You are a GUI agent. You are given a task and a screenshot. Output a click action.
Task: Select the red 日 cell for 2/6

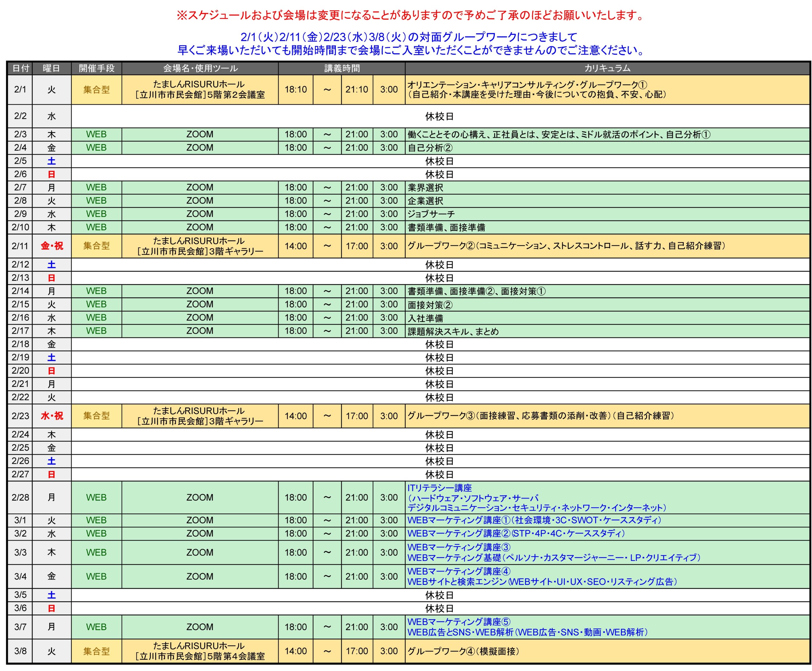pyautogui.click(x=52, y=174)
